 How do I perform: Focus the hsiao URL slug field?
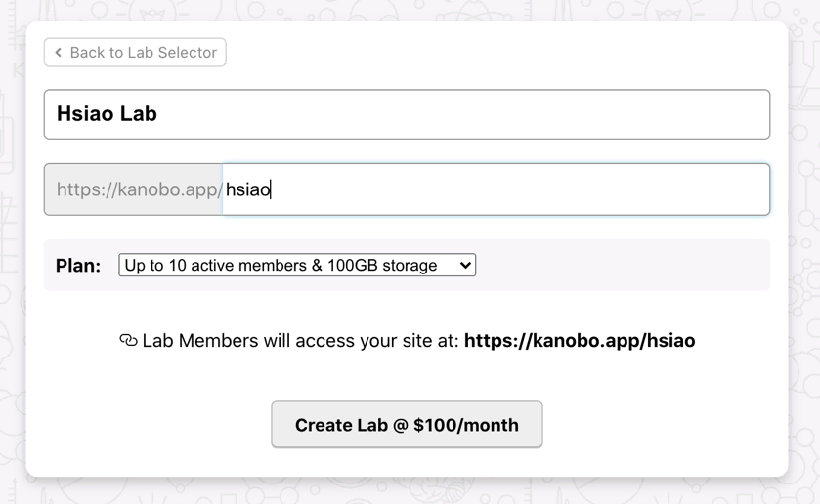496,189
